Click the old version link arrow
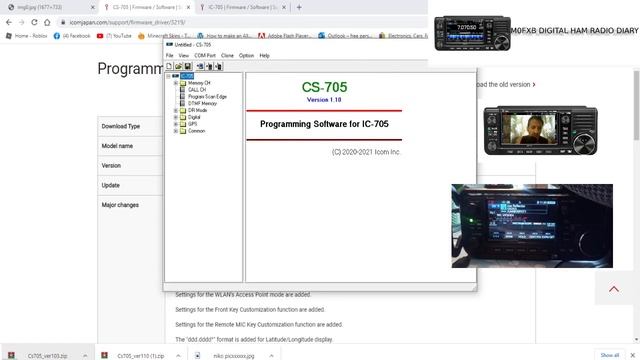This screenshot has width=640, height=360. 534,84
